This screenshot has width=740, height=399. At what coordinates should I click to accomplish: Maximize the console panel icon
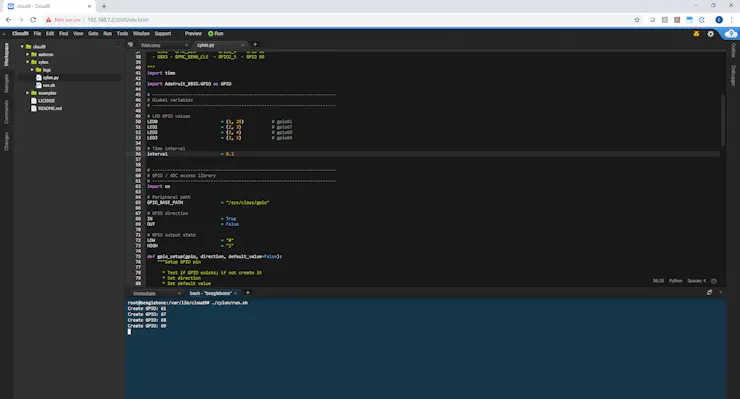click(709, 293)
